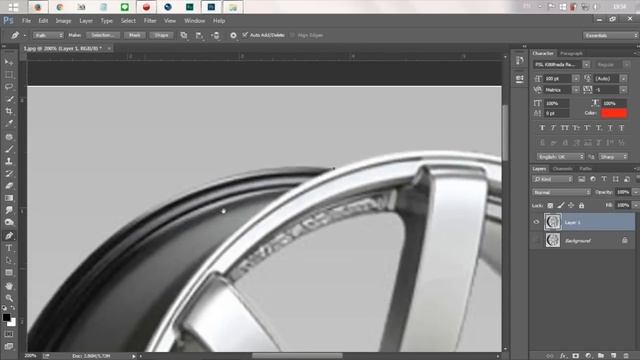Switch to the Paths tab
Screen dimensions: 640x360
pos(585,169)
